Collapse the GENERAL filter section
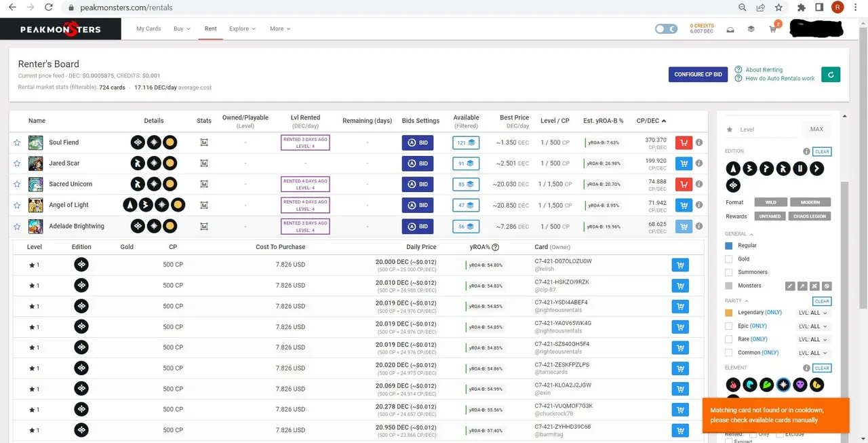This screenshot has width=868, height=443. 738,234
